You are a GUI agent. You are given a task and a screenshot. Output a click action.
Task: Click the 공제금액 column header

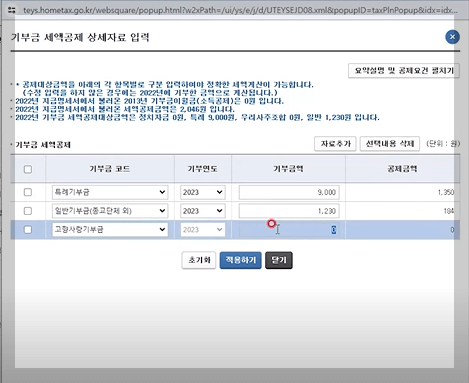pyautogui.click(x=402, y=169)
